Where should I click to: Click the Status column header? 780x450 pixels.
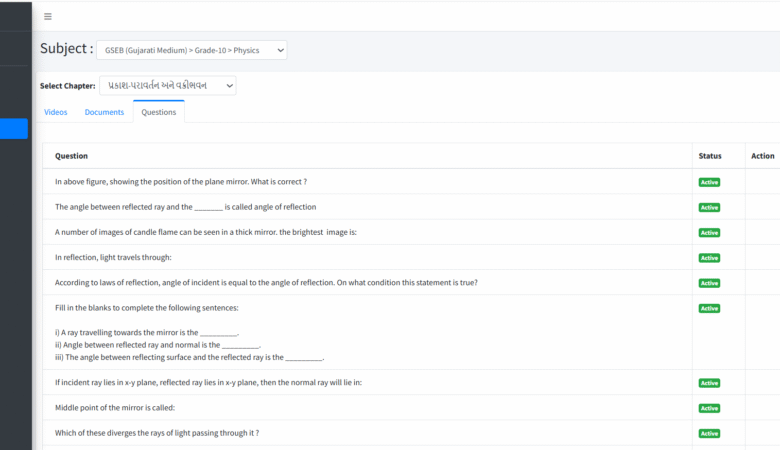[x=709, y=156]
